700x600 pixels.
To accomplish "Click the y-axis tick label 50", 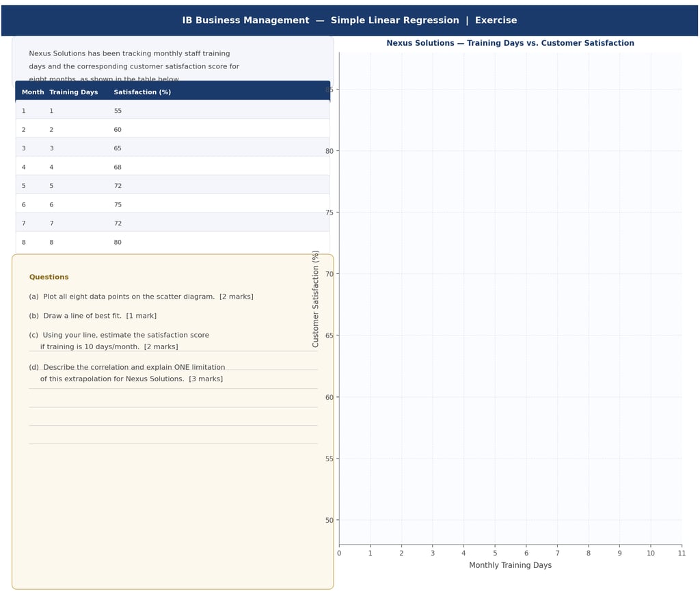I will coord(329,520).
